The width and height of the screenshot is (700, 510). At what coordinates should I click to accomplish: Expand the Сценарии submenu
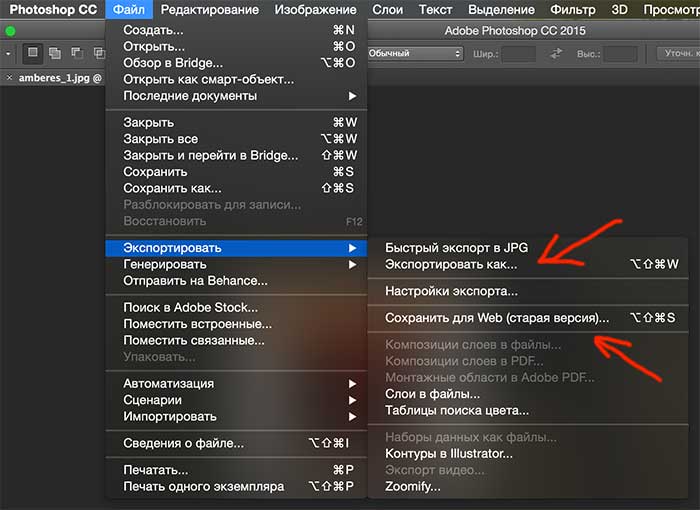click(237, 400)
